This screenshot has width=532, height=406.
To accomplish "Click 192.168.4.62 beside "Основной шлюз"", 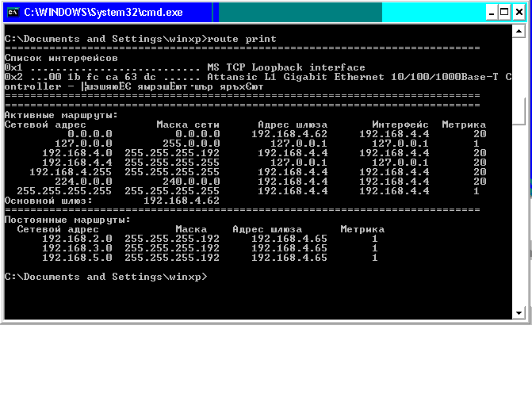I will coord(182,201).
